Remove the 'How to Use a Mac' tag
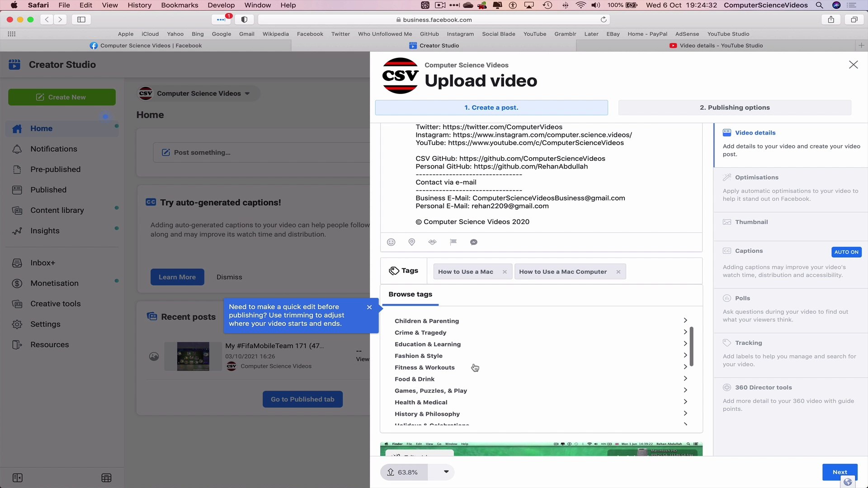 point(505,272)
